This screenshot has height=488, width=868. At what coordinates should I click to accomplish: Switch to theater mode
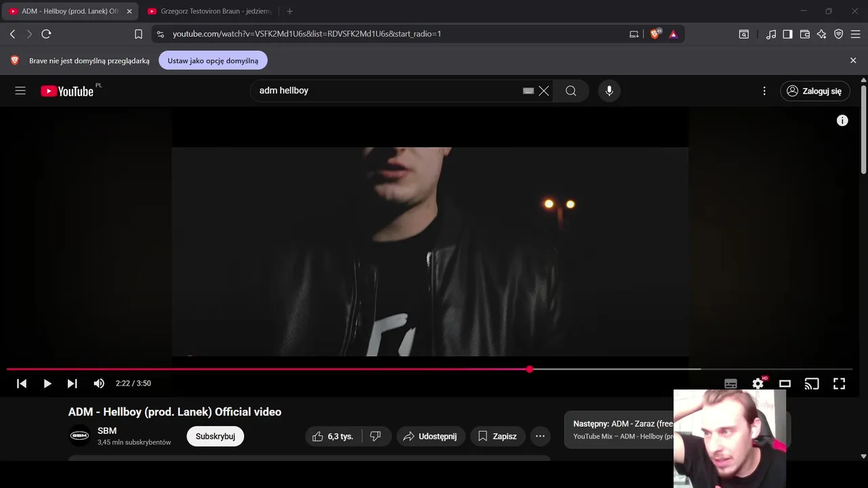click(x=785, y=384)
